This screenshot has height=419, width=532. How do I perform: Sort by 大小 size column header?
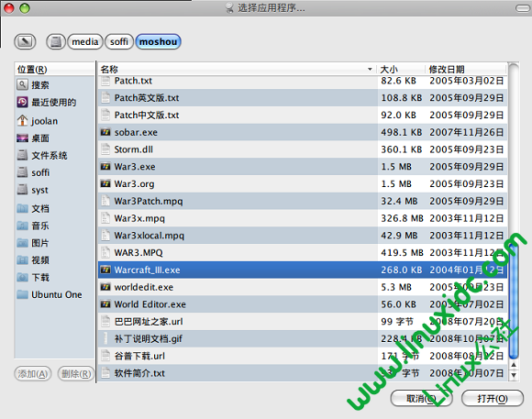pyautogui.click(x=401, y=69)
